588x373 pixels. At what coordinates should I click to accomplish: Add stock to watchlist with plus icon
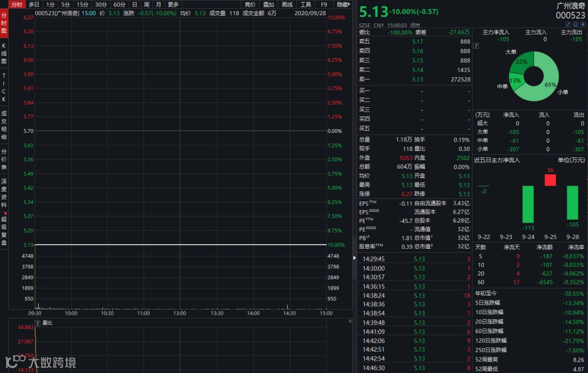(583, 24)
